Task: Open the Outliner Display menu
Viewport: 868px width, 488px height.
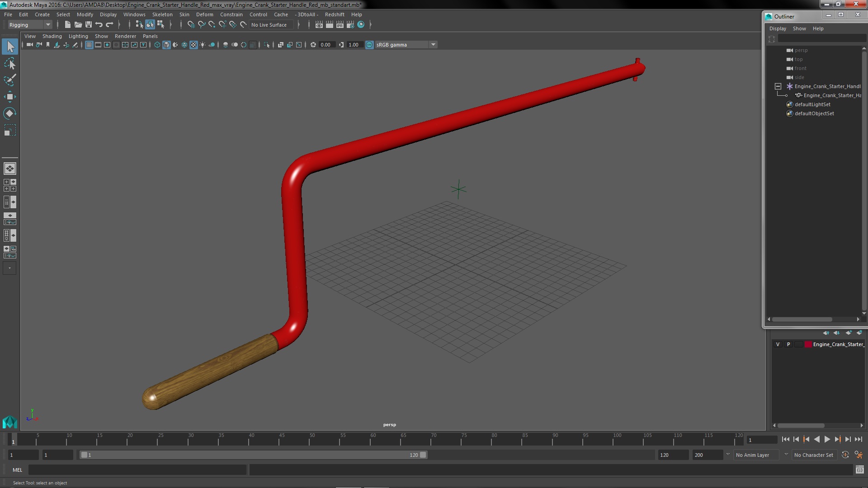Action: (x=778, y=28)
